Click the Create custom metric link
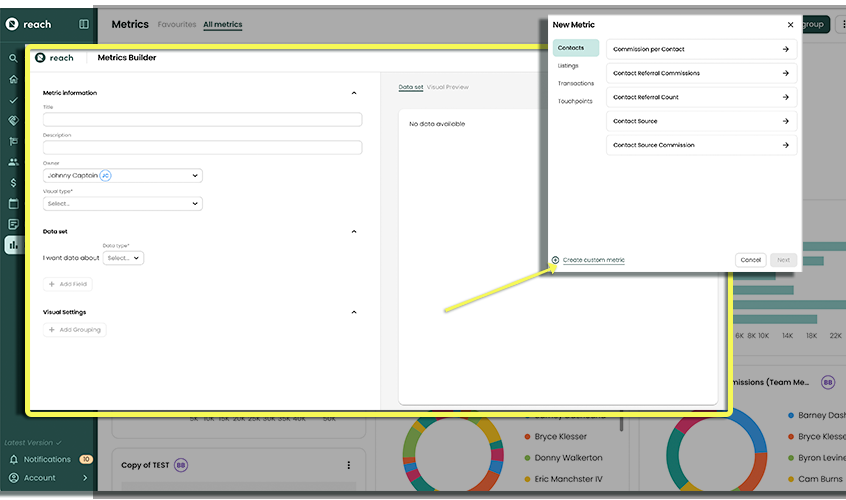The width and height of the screenshot is (846, 500). pyautogui.click(x=593, y=260)
